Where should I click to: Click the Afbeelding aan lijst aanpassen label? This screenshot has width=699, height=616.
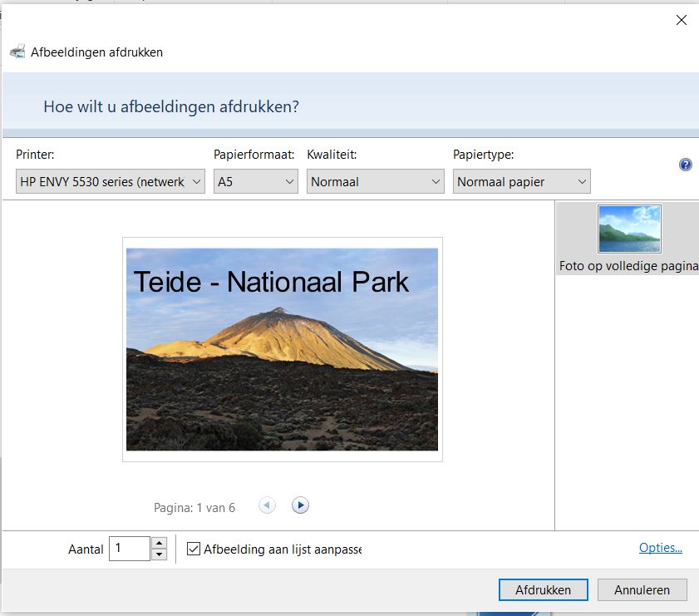[283, 549]
